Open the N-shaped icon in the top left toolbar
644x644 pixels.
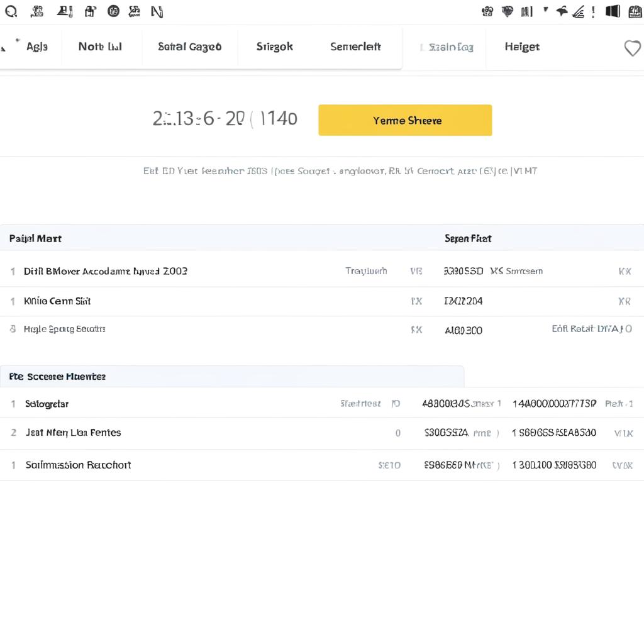click(157, 11)
